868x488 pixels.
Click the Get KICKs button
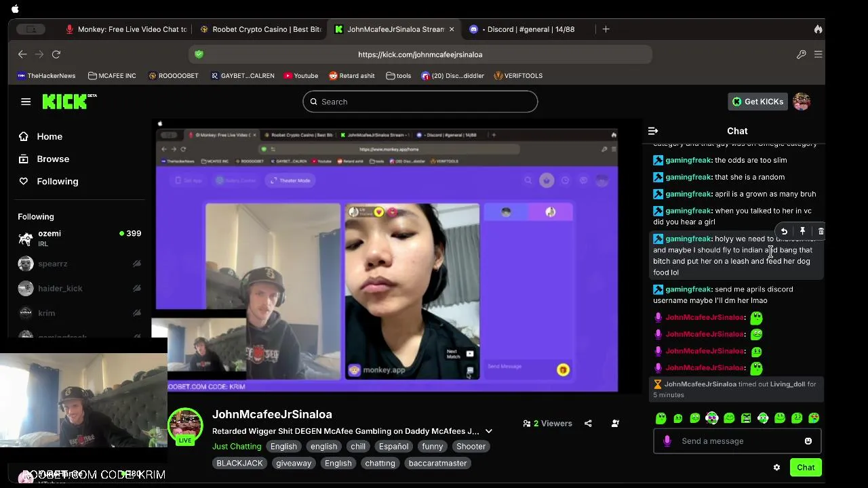coord(757,102)
